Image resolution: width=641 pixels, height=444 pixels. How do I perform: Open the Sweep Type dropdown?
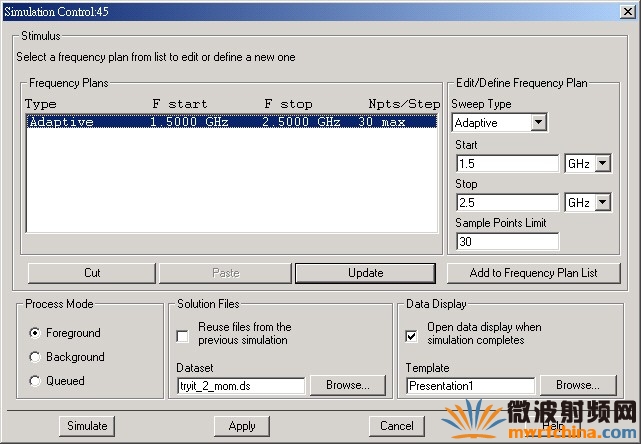(x=538, y=122)
